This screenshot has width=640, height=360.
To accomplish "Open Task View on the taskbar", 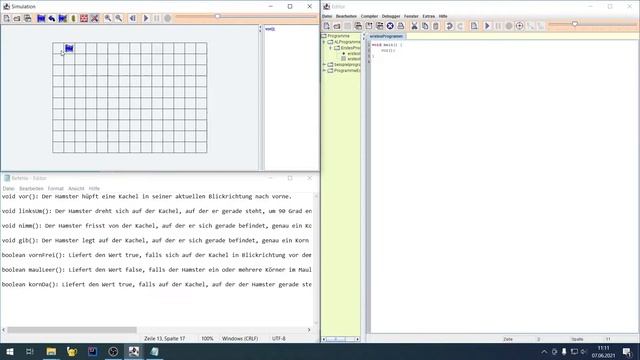I will click(29, 351).
